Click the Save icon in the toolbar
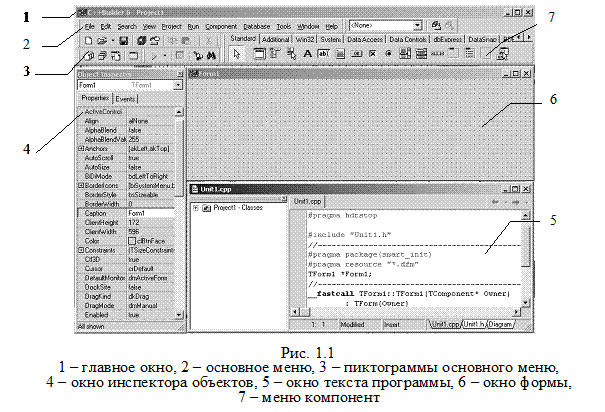The width and height of the screenshot is (605, 412). click(123, 39)
